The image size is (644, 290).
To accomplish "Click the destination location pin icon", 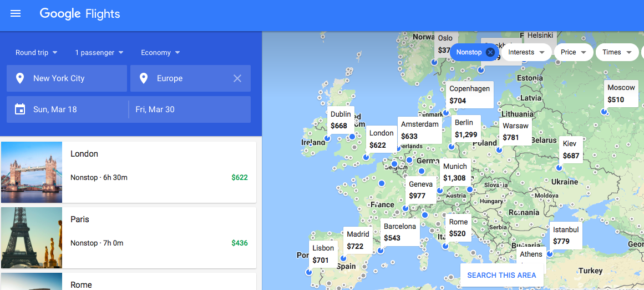I will (143, 78).
